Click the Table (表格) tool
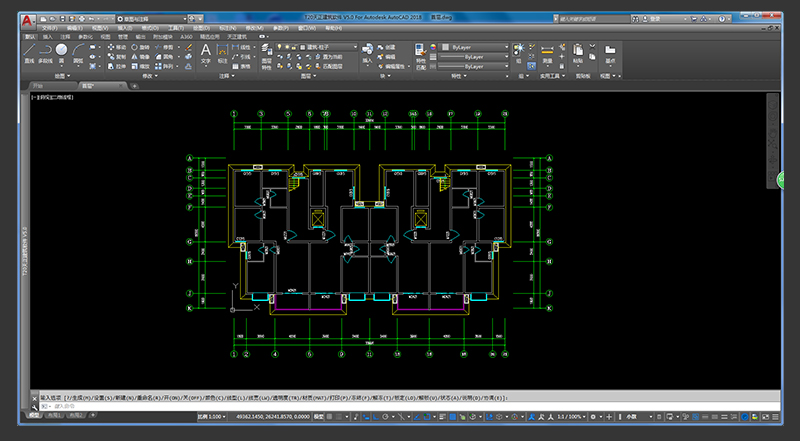Viewport: 800px width, 441px height. pos(241,66)
